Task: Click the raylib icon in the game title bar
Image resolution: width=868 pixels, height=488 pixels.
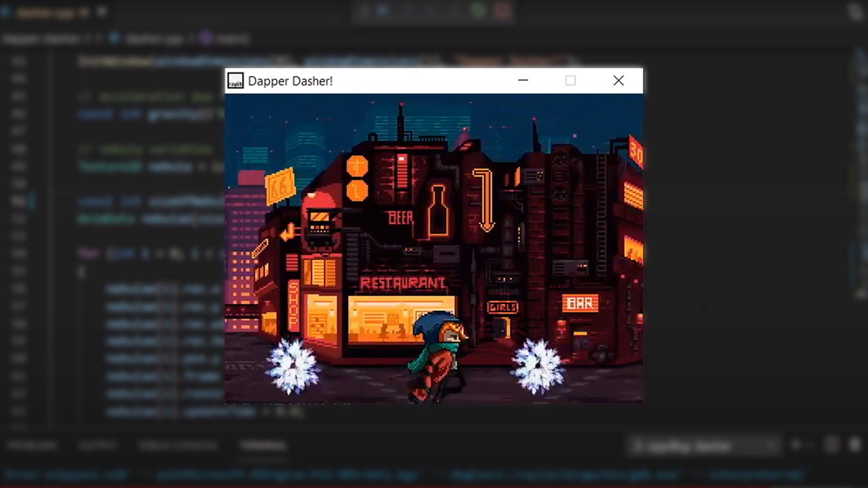Action: pos(235,81)
